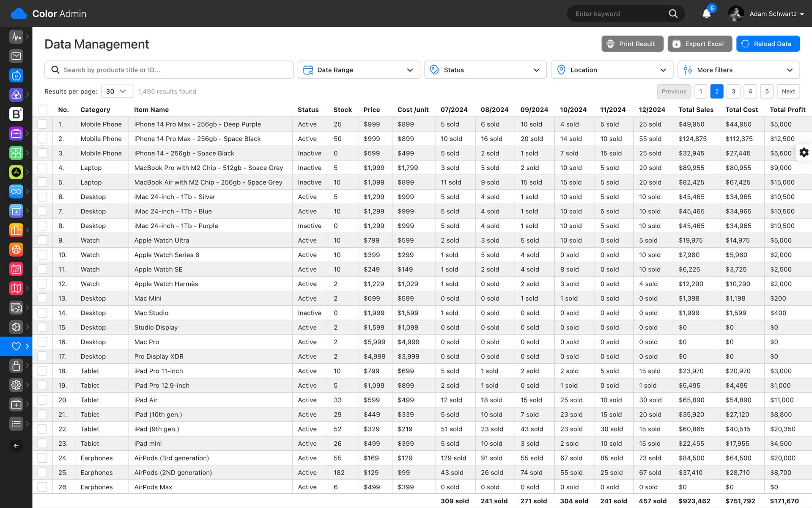Open the Date Range dropdown

pos(359,70)
